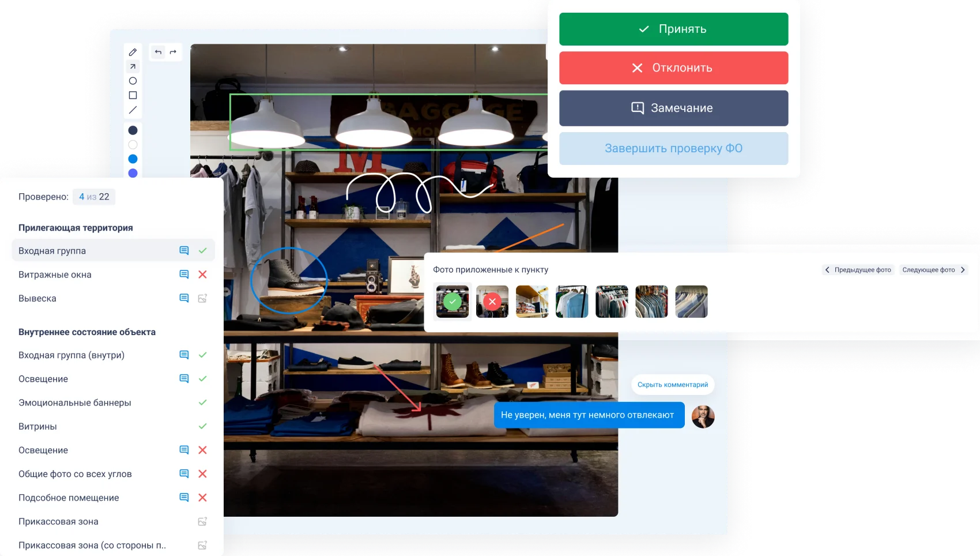This screenshot has height=556, width=980.
Task: Choose the circle shape tool
Action: coord(133,81)
